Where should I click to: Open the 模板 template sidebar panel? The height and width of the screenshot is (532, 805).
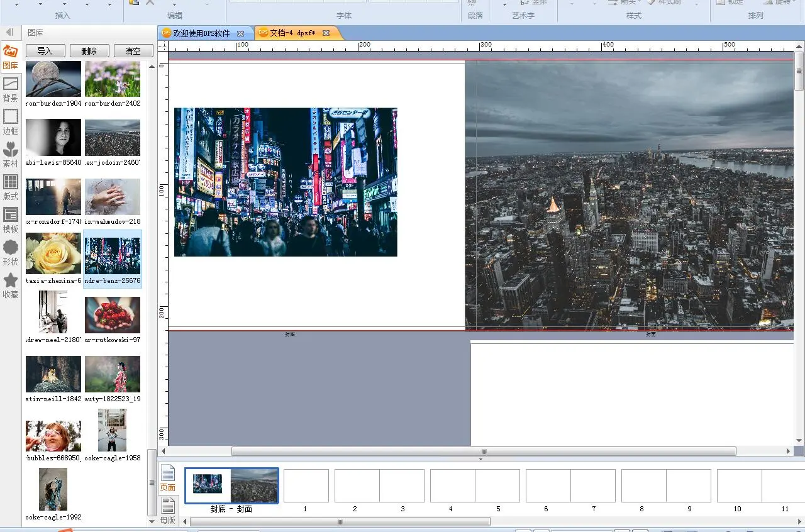[x=10, y=220]
